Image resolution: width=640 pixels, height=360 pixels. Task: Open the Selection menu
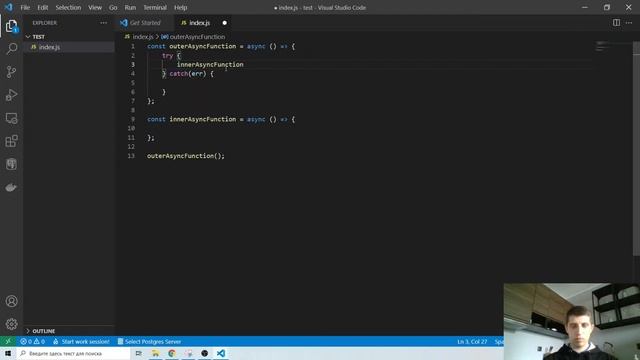point(68,7)
